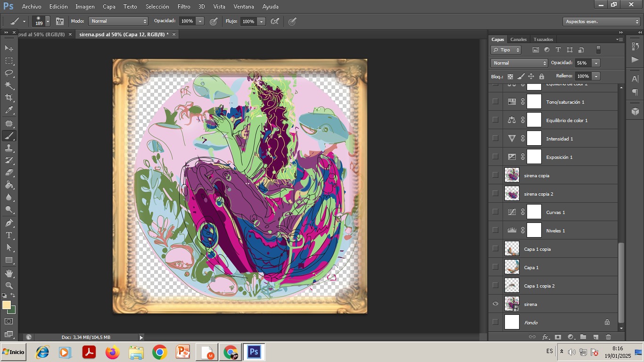The width and height of the screenshot is (644, 362).
Task: Create a new group folder icon
Action: point(583,337)
